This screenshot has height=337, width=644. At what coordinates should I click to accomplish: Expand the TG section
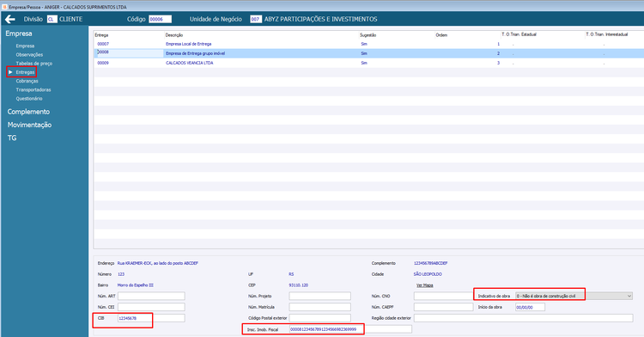pyautogui.click(x=12, y=138)
